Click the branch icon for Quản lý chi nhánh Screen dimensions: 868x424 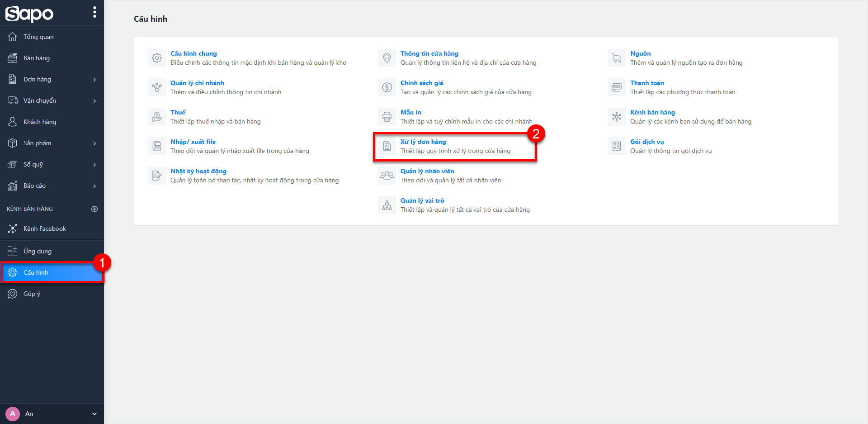click(x=157, y=87)
